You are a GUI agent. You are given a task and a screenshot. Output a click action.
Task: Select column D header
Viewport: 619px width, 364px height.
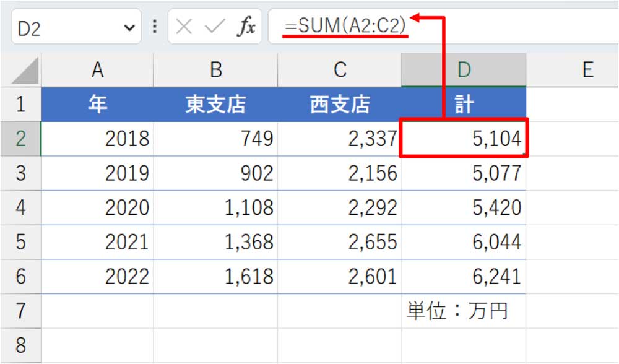pos(464,70)
